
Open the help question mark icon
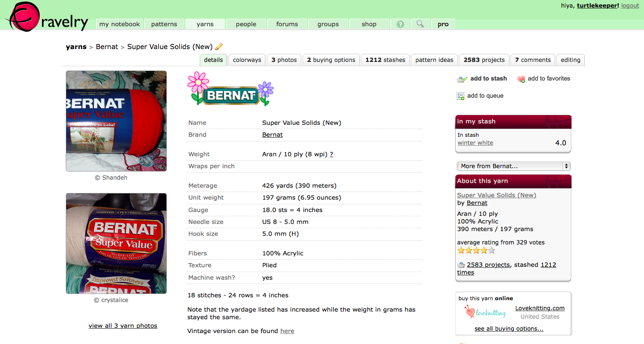tap(400, 24)
